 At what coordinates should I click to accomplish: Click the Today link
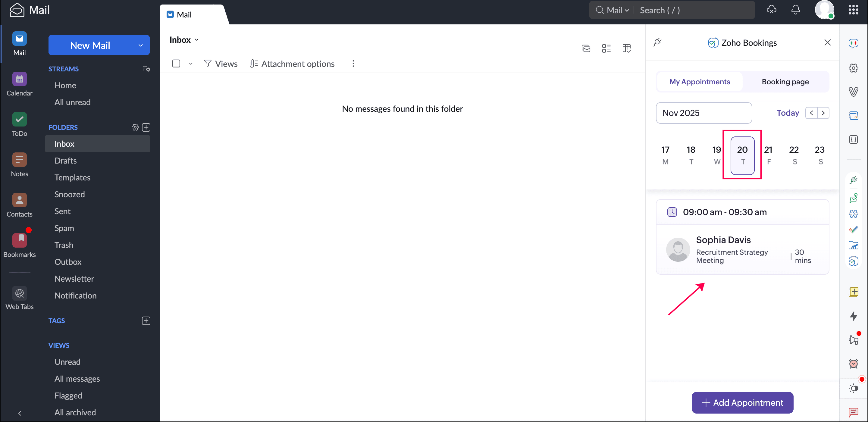coord(788,113)
